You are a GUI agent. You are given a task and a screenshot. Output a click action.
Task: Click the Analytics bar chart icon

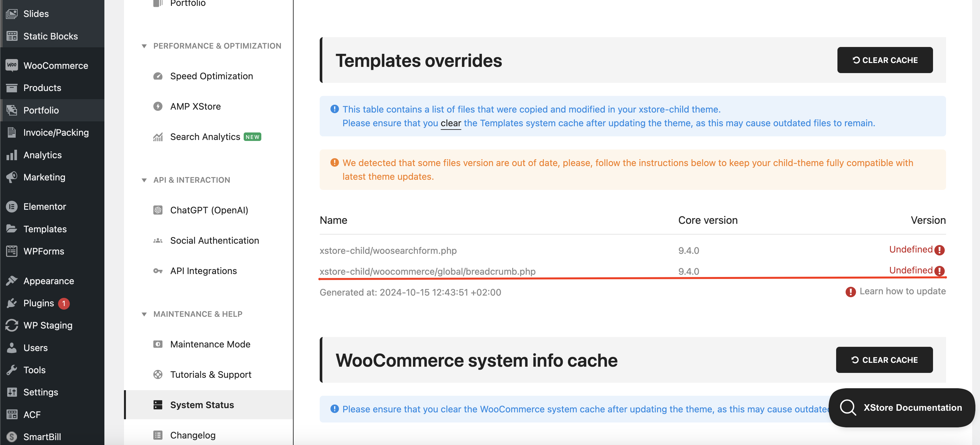tap(12, 155)
